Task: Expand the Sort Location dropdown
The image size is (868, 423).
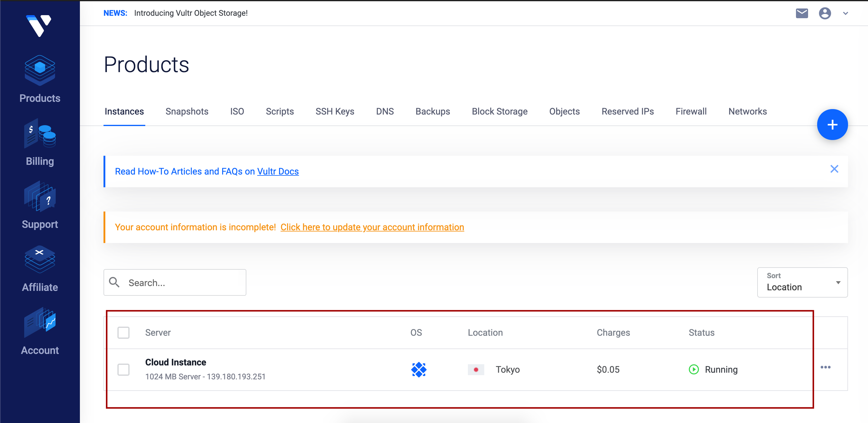Action: click(x=802, y=282)
